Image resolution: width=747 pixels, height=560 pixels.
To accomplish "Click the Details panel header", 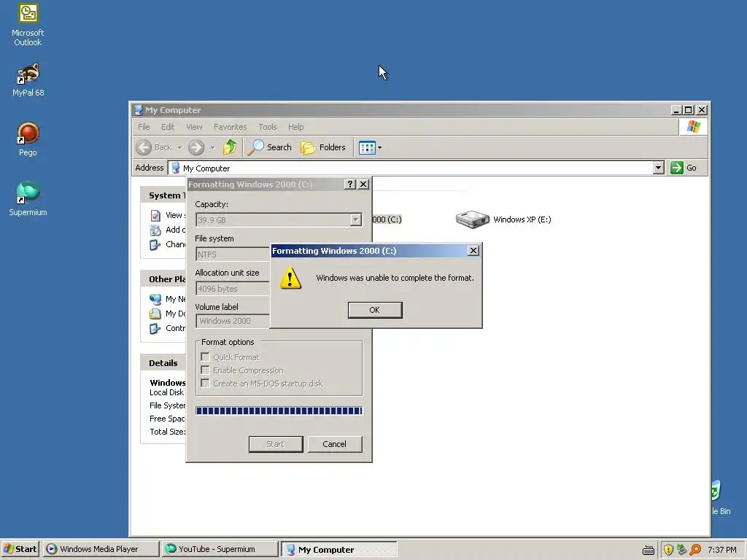I will point(163,363).
